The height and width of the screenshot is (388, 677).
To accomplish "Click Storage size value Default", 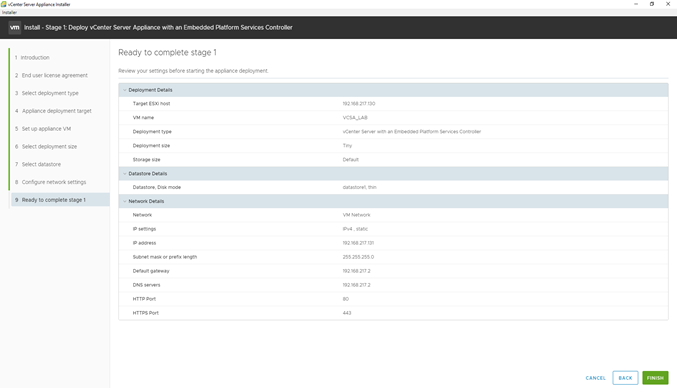I will [x=351, y=160].
